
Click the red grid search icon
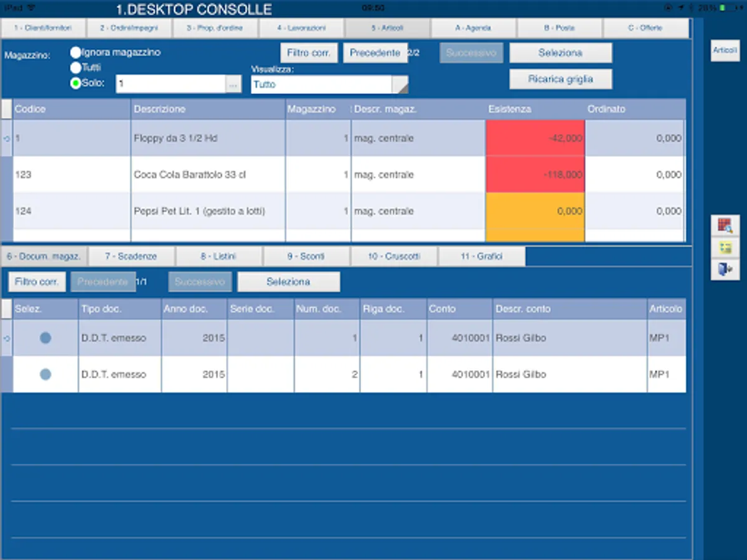[725, 225]
